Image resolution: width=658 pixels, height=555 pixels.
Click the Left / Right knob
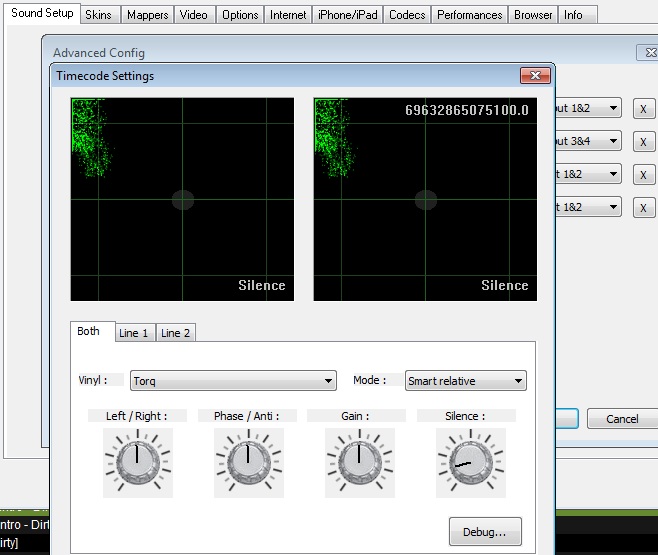point(137,460)
